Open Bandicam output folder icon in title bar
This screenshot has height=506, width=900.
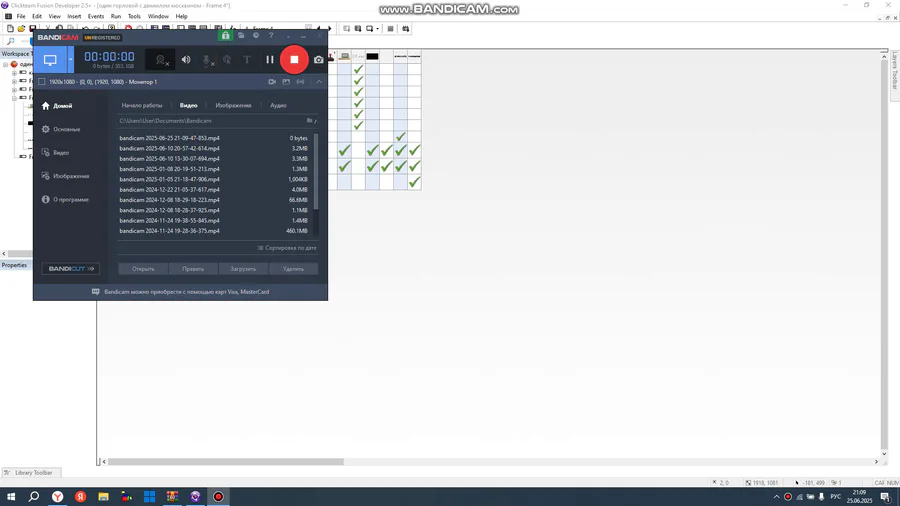241,36
